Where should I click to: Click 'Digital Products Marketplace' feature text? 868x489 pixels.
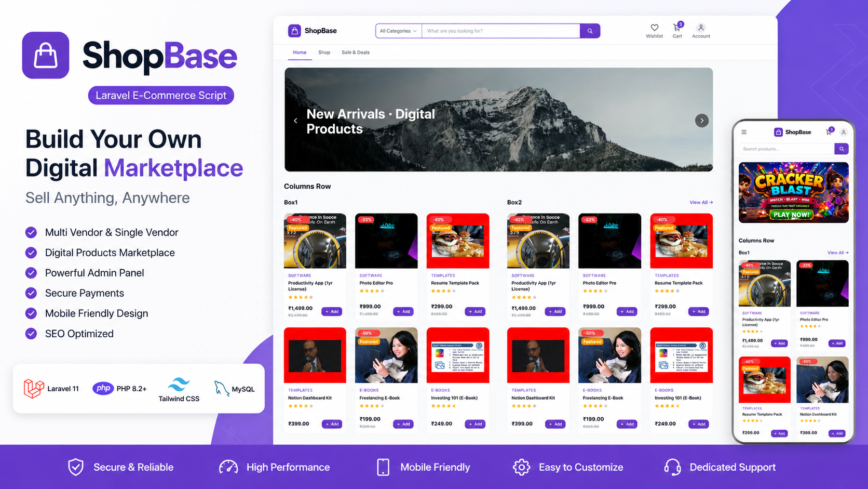click(x=110, y=253)
